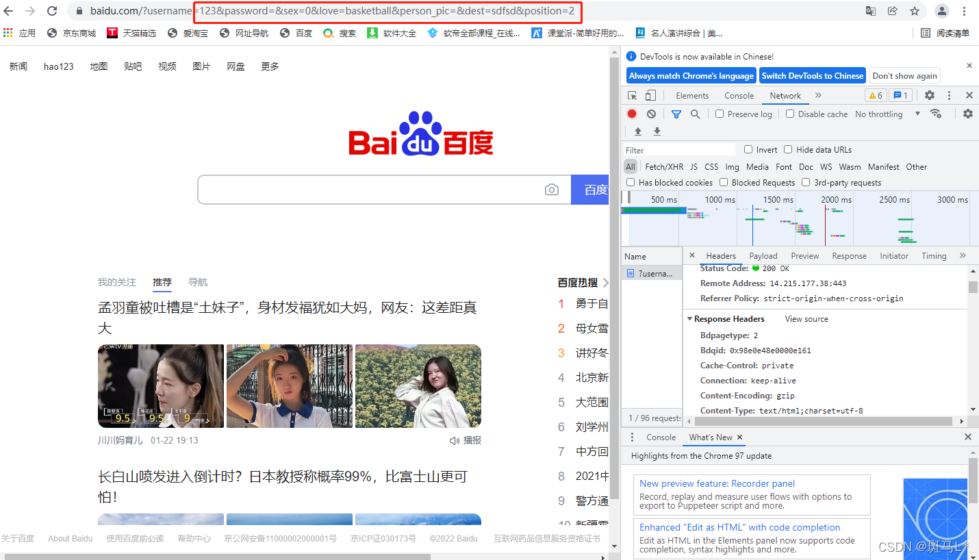
Task: Clear the network log
Action: pos(651,114)
